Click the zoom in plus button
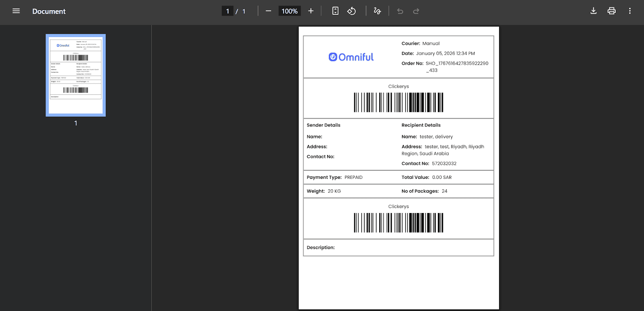The width and height of the screenshot is (644, 311). pos(311,11)
